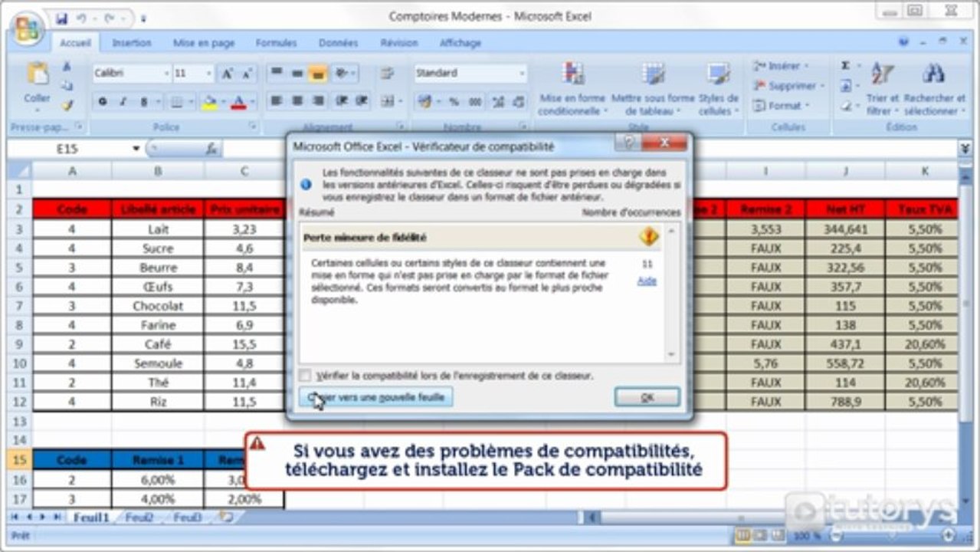
Task: Click the dialog's question mark help button
Action: pyautogui.click(x=628, y=143)
